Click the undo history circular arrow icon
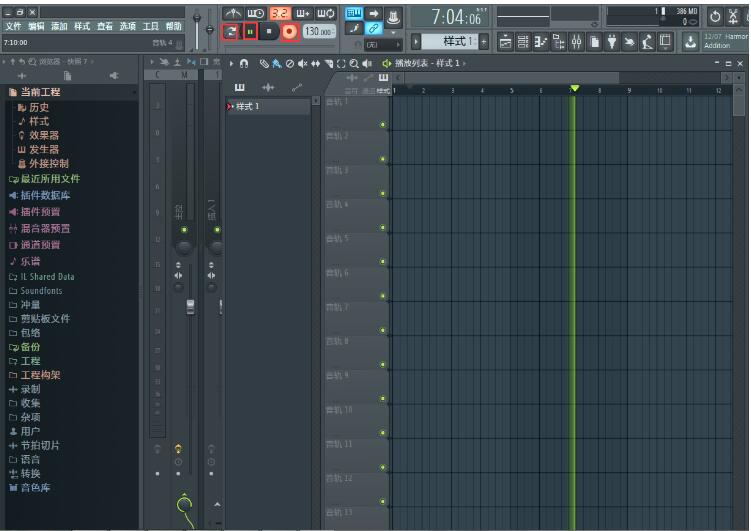 click(x=715, y=17)
